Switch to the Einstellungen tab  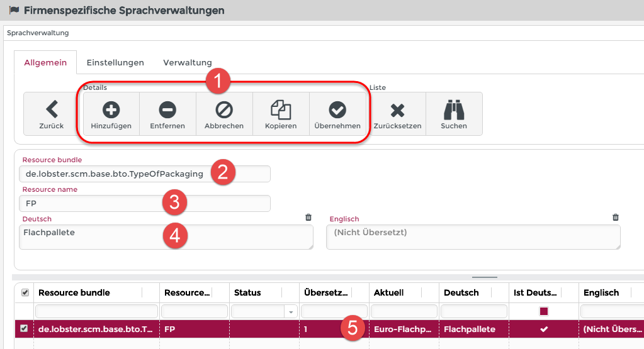pyautogui.click(x=115, y=63)
